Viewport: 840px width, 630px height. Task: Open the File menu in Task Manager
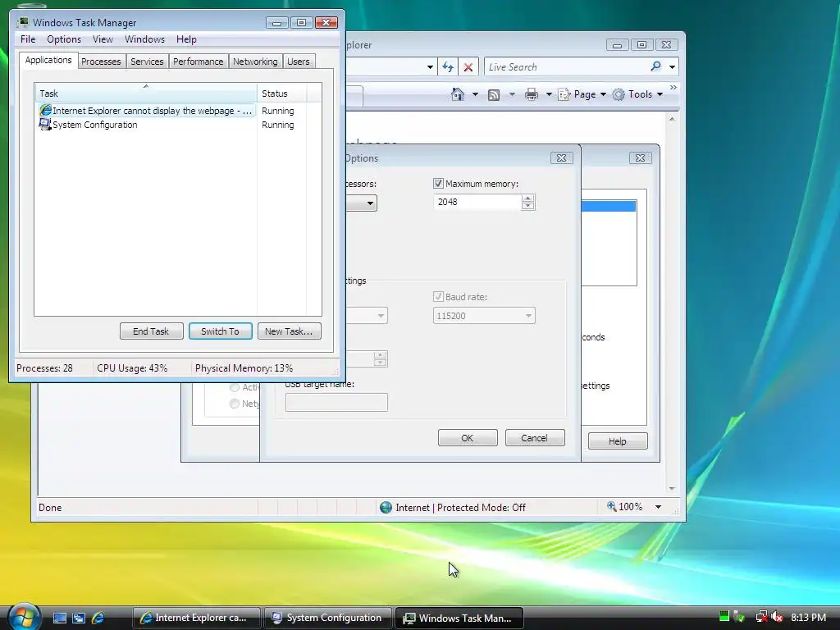(x=28, y=39)
